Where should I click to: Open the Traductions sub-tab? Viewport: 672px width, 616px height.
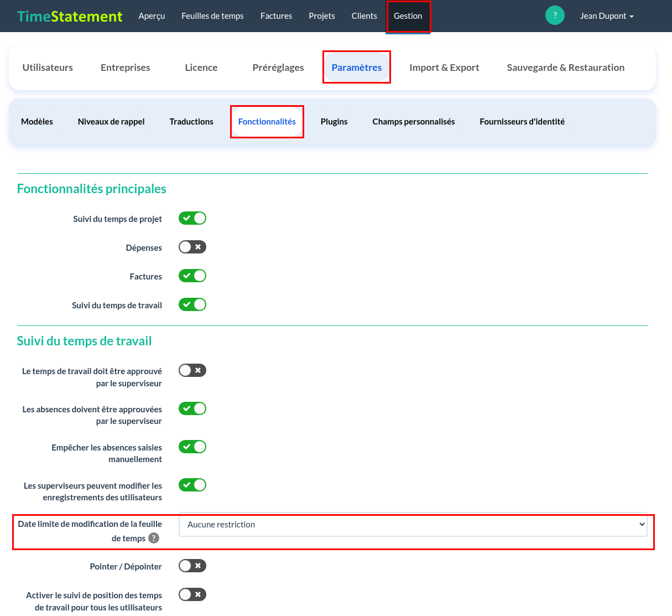(x=191, y=122)
